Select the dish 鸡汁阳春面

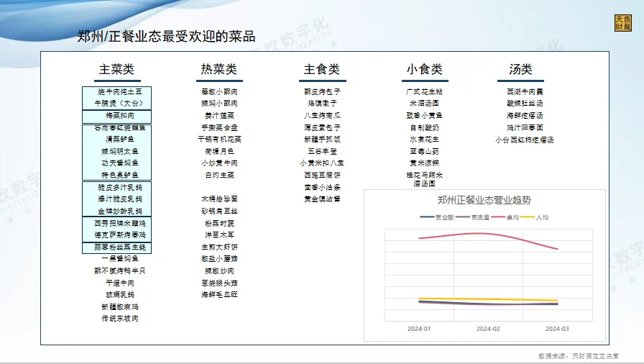(525, 128)
